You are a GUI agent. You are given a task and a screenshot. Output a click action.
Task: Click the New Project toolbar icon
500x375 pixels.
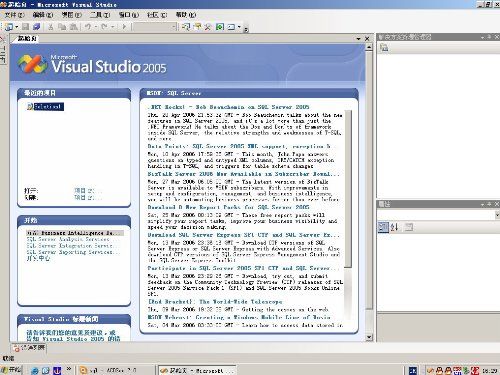(9, 27)
